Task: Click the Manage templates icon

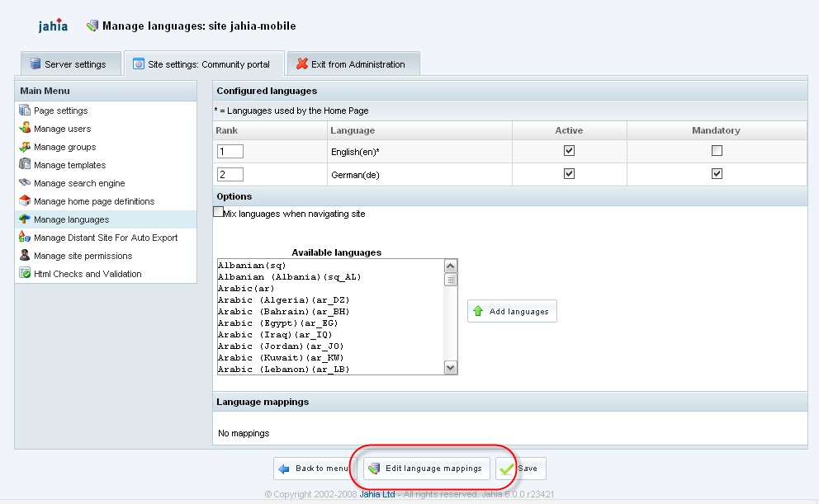Action: coord(25,164)
